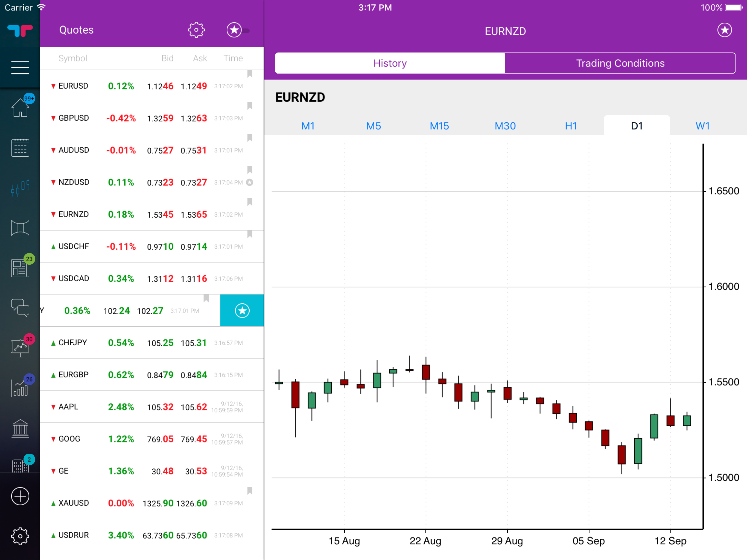Switch to the Trading Conditions tab

click(x=620, y=63)
